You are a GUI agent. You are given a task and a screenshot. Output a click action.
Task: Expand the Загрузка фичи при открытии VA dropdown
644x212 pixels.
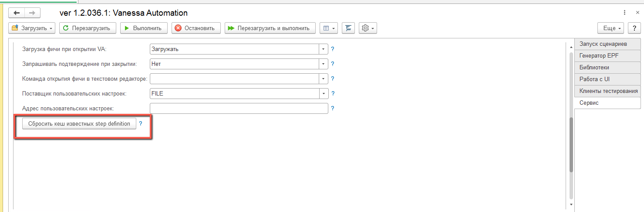click(x=323, y=49)
